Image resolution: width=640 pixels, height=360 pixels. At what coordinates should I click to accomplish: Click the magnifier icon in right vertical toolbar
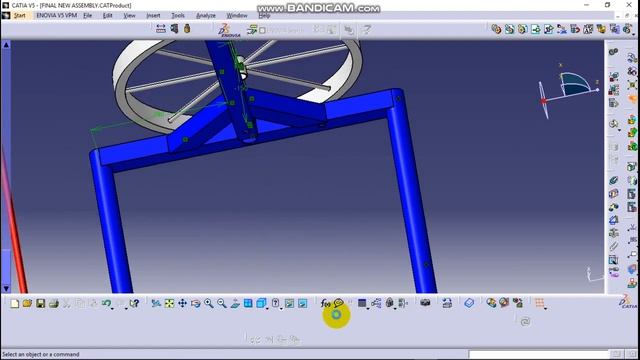(613, 124)
